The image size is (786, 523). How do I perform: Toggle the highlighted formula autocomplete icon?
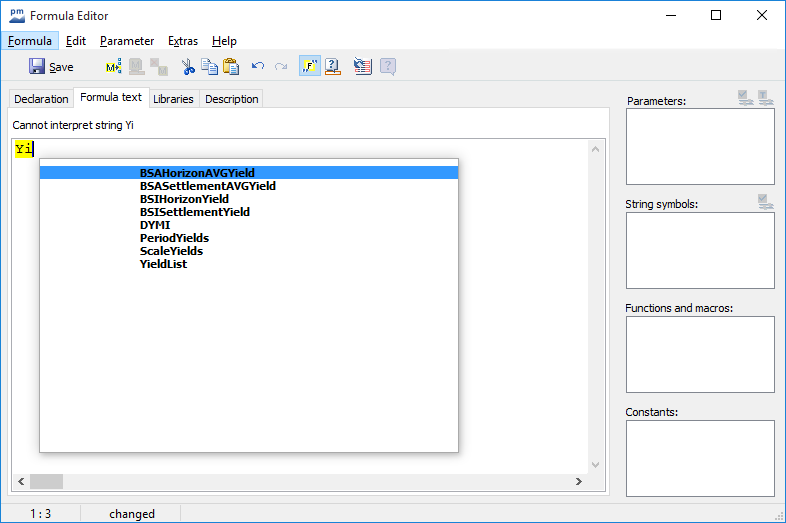point(309,67)
